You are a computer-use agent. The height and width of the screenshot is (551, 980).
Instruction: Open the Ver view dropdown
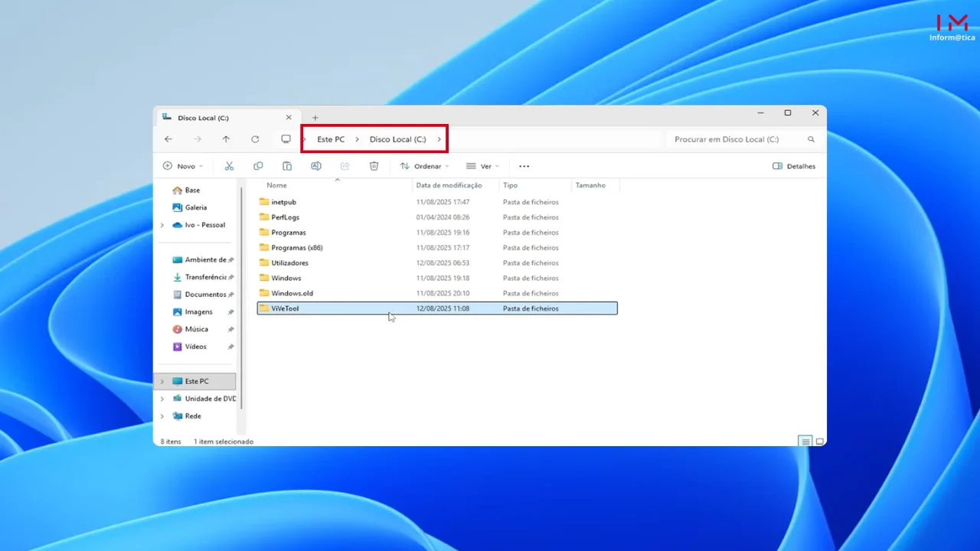tap(482, 166)
